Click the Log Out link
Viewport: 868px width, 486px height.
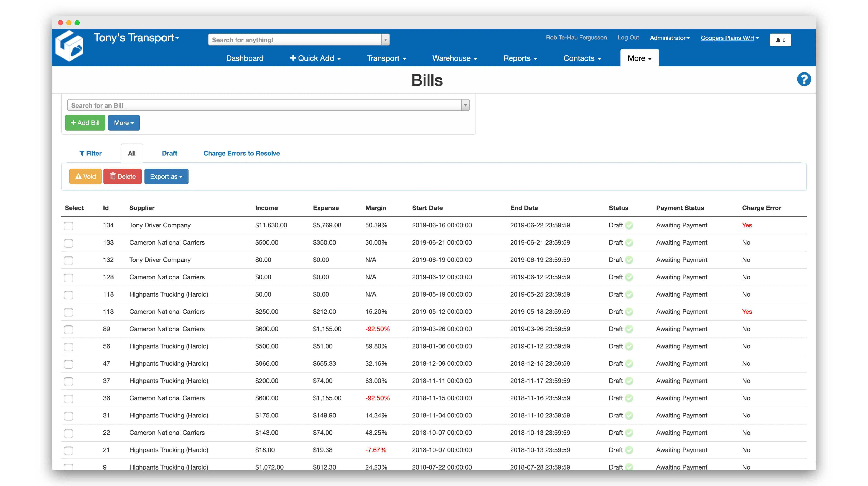(x=628, y=38)
